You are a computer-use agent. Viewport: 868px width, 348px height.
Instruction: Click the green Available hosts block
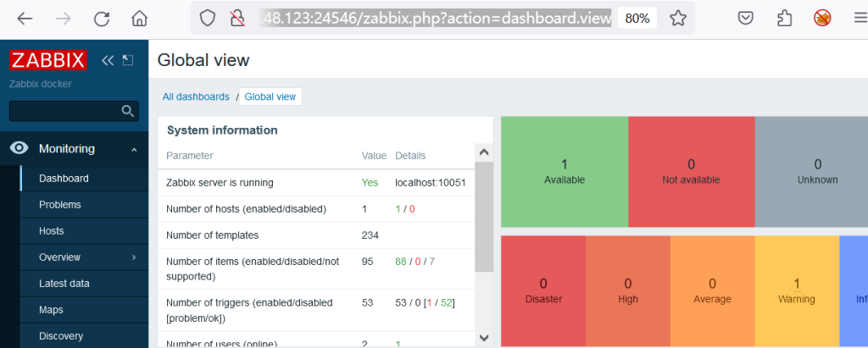coord(565,172)
